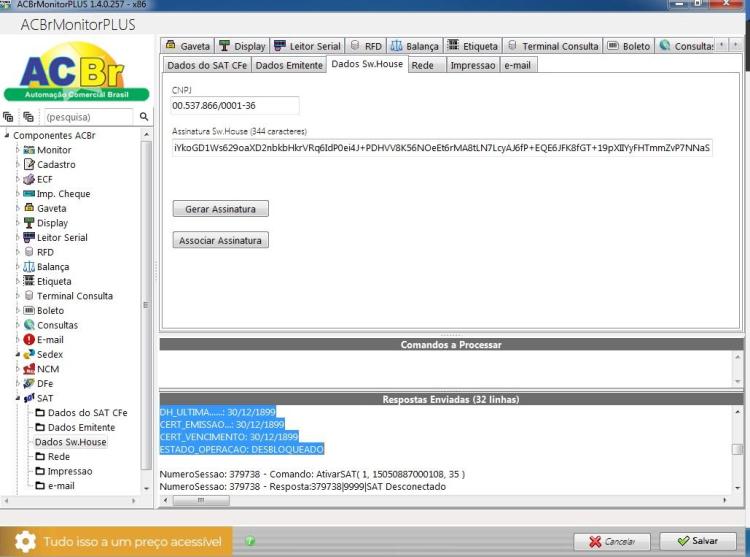
Task: Click the red E-mail alert icon
Action: (x=29, y=339)
